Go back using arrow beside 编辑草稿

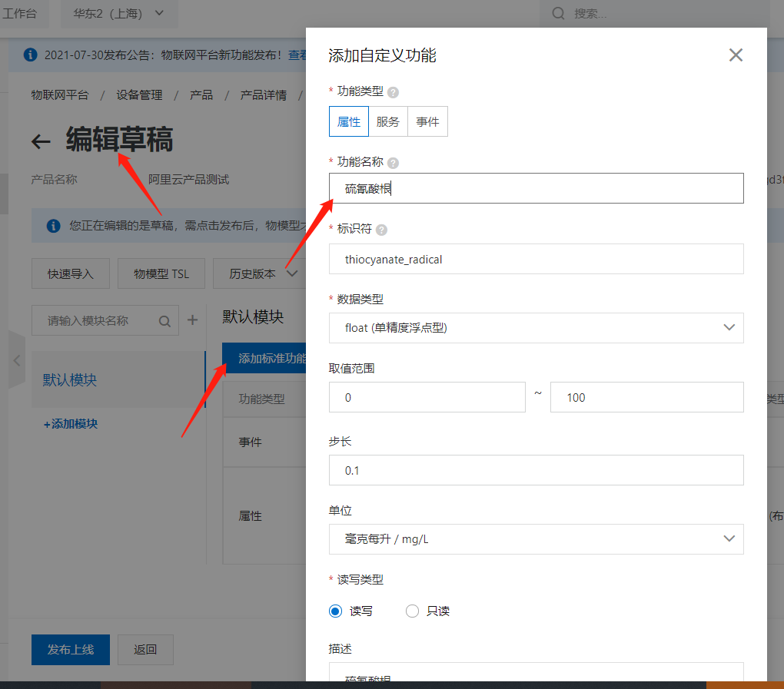pos(41,141)
